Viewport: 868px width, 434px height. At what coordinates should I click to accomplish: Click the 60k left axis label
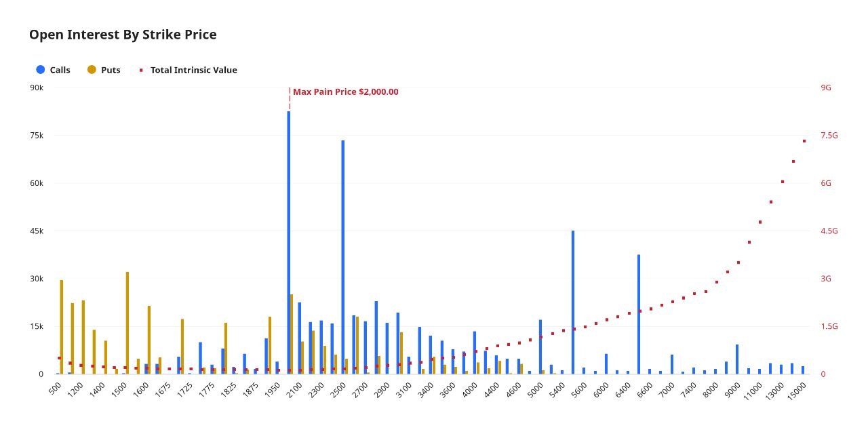click(37, 183)
